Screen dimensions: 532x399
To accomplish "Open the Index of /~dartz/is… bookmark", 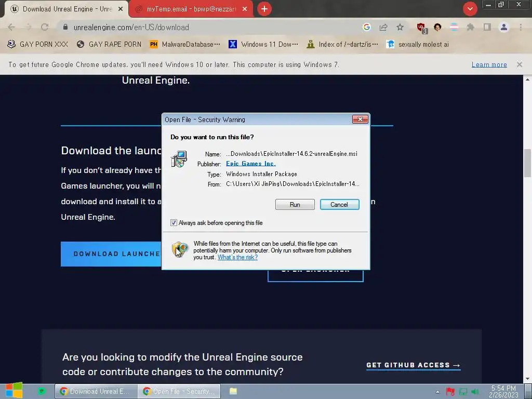I will [342, 45].
